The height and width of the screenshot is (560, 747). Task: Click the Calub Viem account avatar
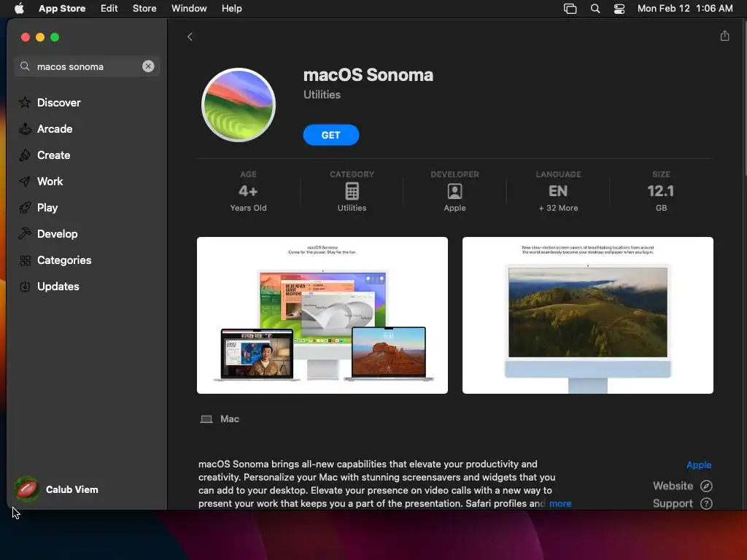point(27,489)
